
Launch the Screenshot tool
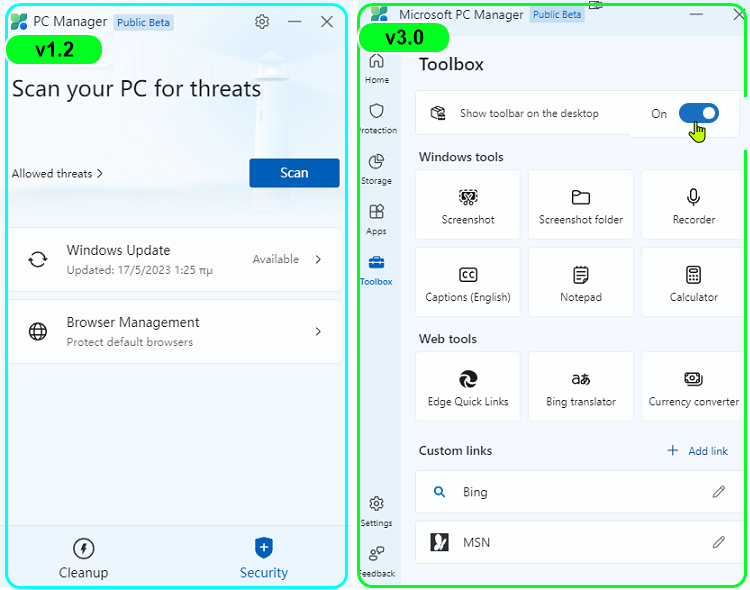coord(468,205)
